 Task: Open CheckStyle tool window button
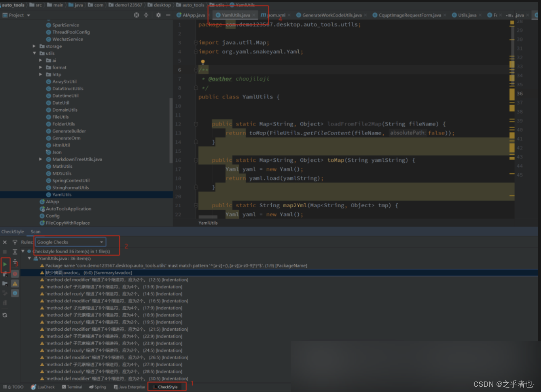pos(167,387)
